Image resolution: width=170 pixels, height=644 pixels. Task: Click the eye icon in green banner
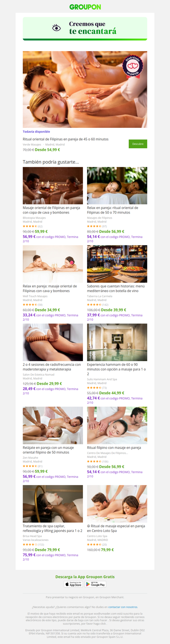pos(57,28)
